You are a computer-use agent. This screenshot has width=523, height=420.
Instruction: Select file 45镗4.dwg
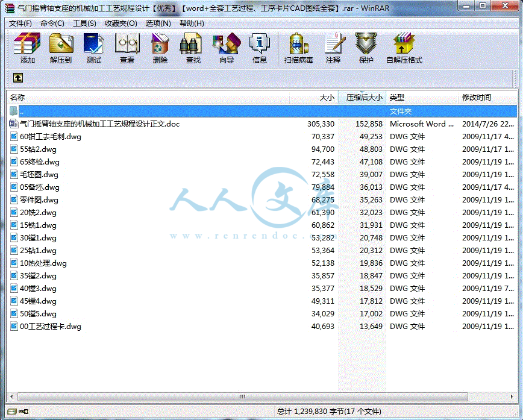(x=38, y=301)
